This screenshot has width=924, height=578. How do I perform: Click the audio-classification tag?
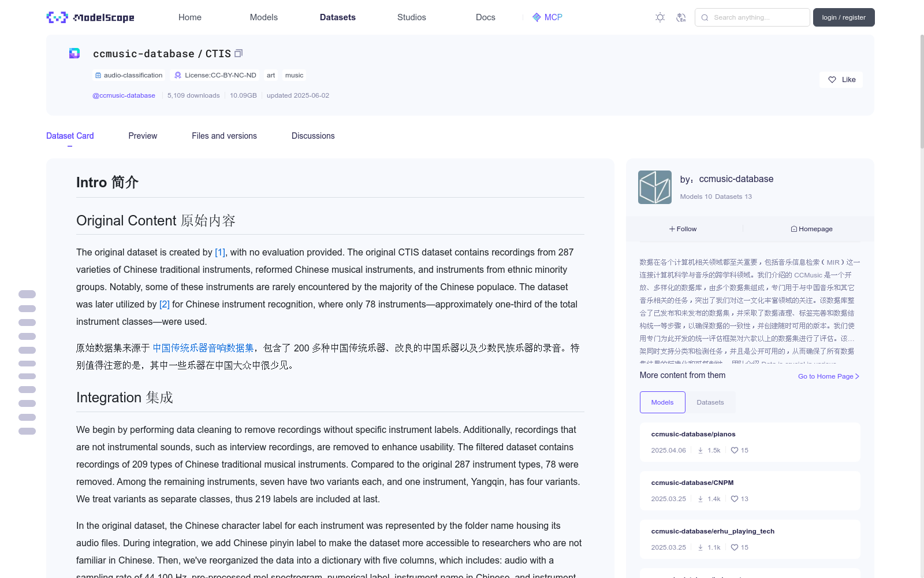point(129,75)
